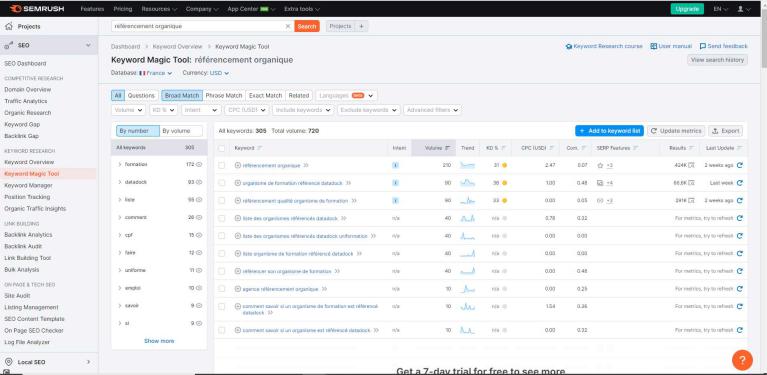Image resolution: width=767 pixels, height=375 pixels.
Task: View SERP icon in 66.8K results cell
Action: [691, 183]
